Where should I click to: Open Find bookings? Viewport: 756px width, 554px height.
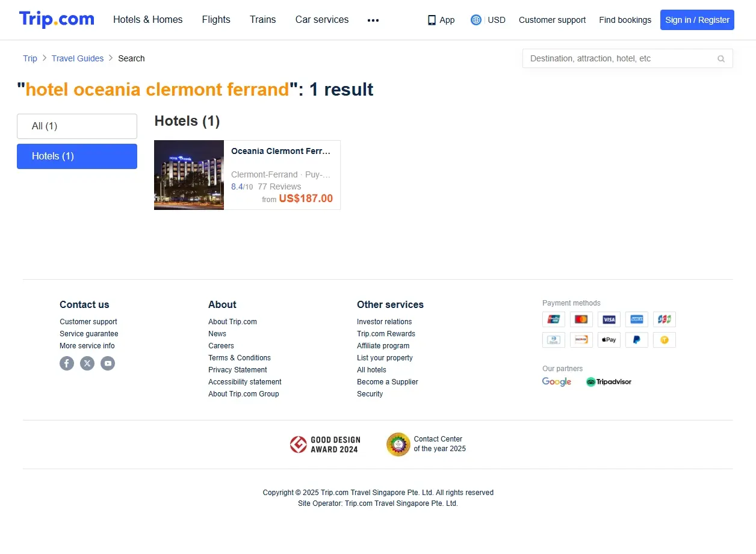point(625,20)
